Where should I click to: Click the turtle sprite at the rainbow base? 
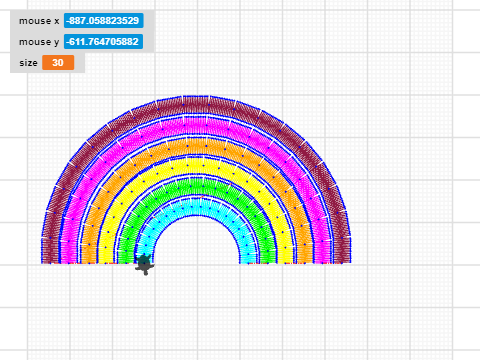point(145,265)
